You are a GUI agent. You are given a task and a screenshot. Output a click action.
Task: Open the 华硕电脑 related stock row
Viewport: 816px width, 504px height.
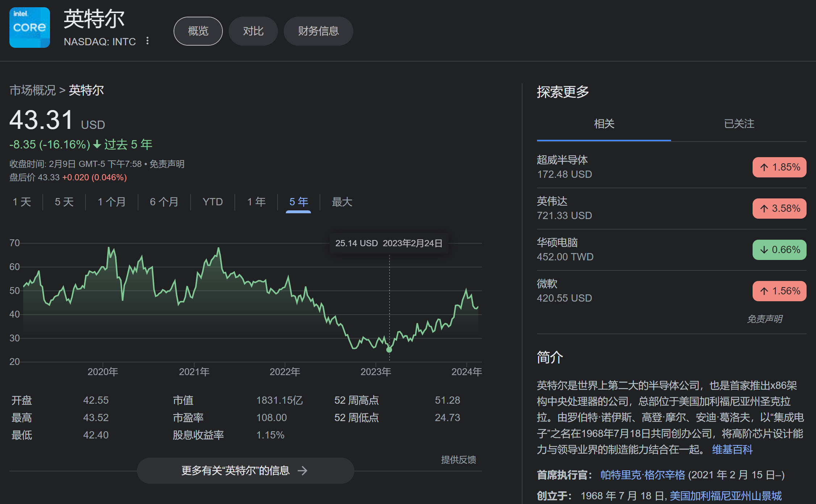click(672, 249)
